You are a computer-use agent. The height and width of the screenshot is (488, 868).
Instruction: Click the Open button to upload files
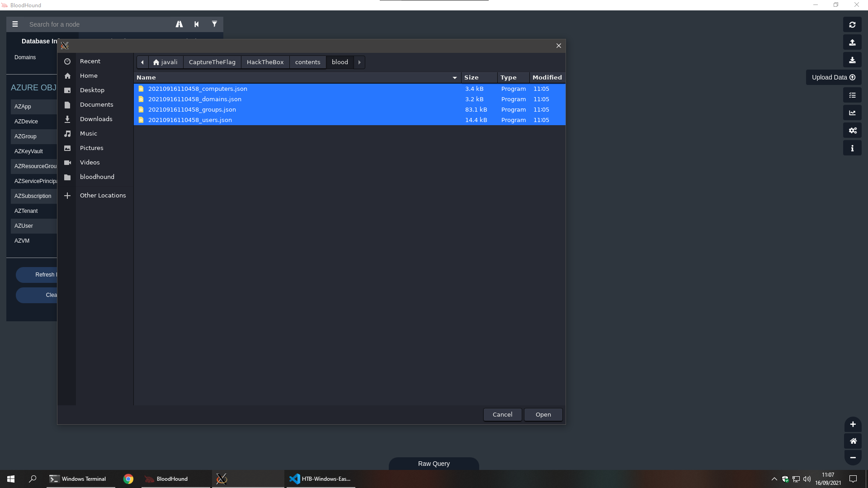(543, 415)
